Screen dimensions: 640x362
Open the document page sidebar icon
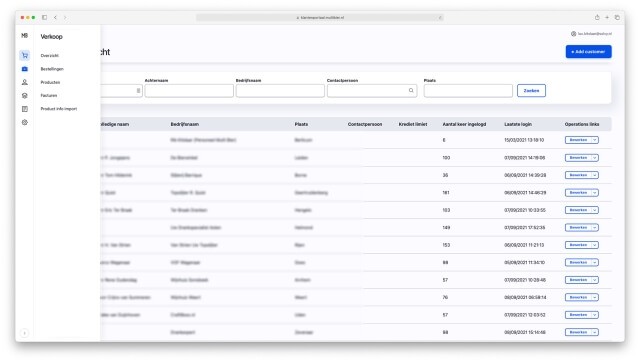[x=24, y=109]
